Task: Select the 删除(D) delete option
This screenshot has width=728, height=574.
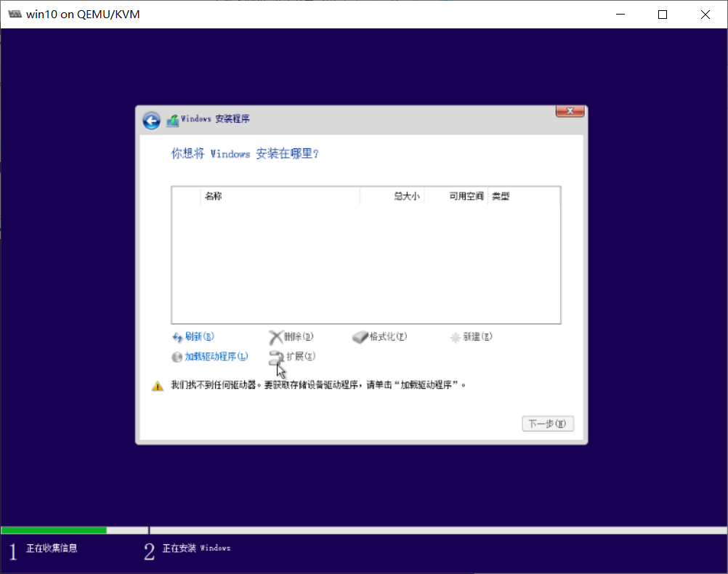Action: click(x=299, y=336)
